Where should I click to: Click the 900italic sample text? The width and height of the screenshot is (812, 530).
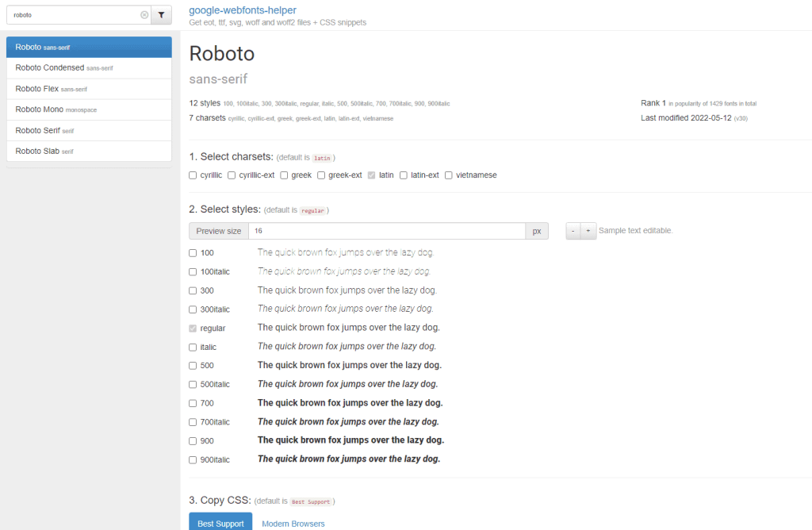(x=349, y=459)
